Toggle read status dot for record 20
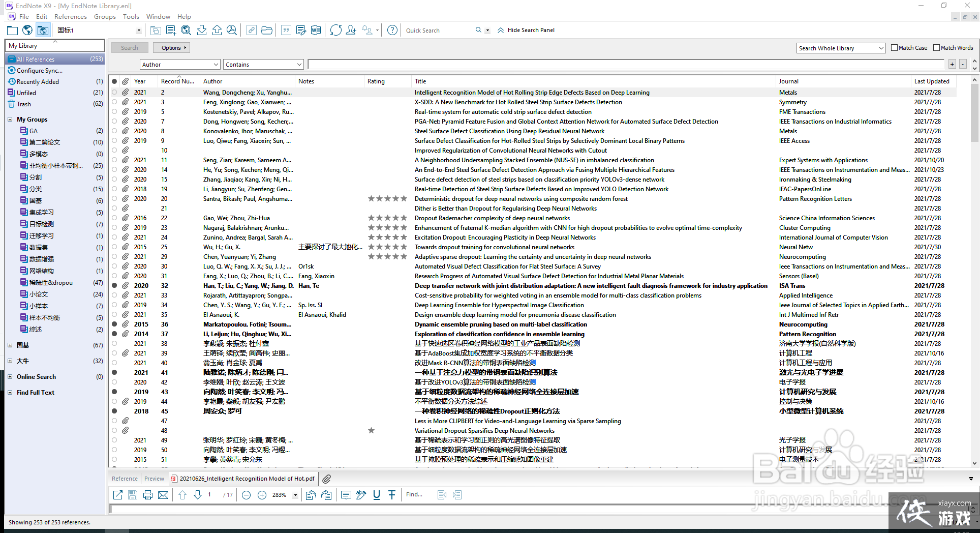The width and height of the screenshot is (980, 533). (114, 199)
